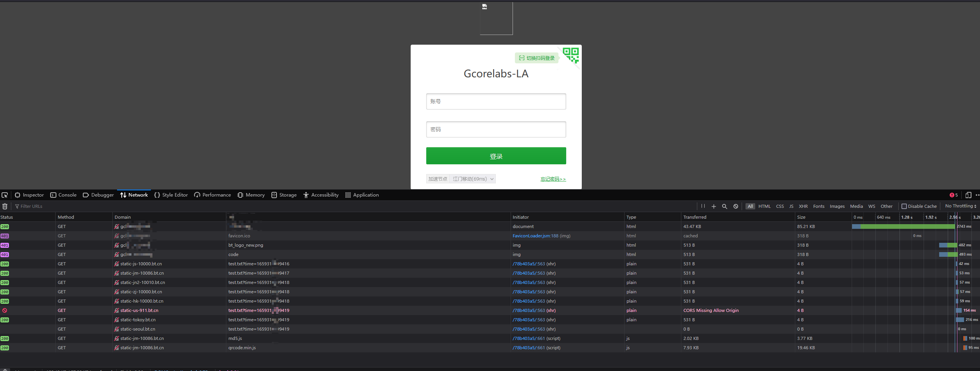This screenshot has width=980, height=371.
Task: Sort by the Type column header
Action: point(653,217)
